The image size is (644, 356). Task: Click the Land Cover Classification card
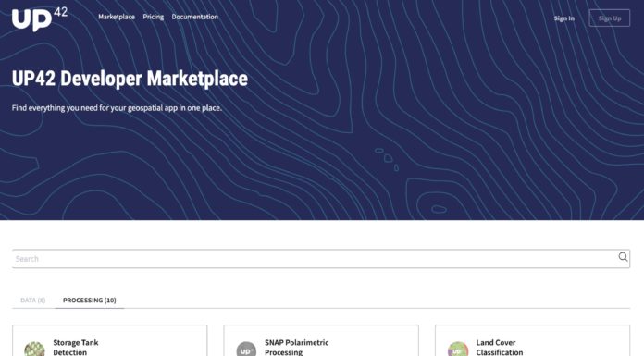[x=532, y=340]
